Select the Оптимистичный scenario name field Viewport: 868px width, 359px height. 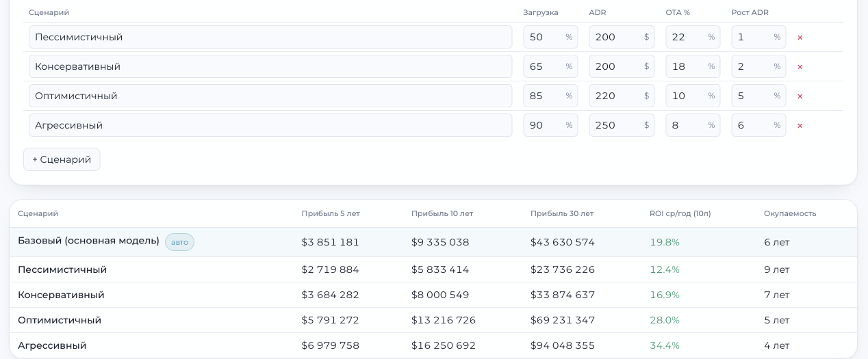pos(270,96)
